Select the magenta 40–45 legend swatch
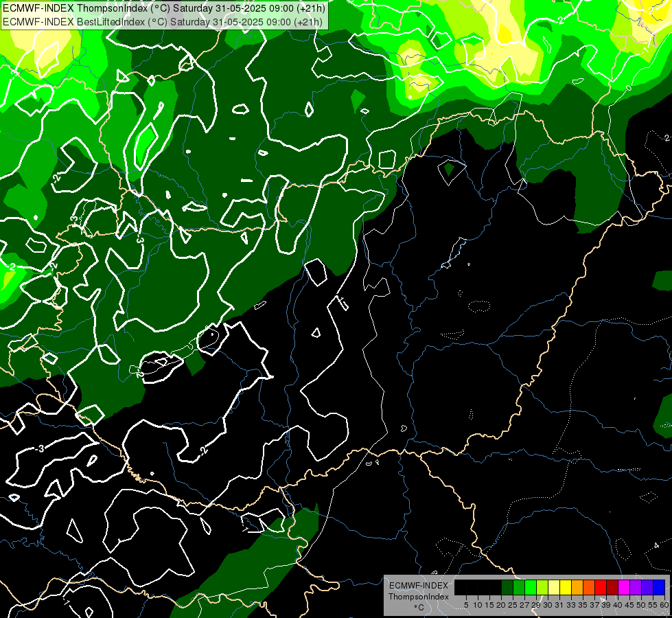Viewport: 672px width, 618px height. (624, 588)
